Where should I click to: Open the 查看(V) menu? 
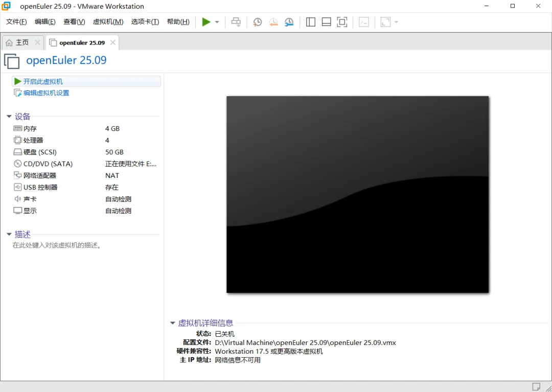click(74, 22)
